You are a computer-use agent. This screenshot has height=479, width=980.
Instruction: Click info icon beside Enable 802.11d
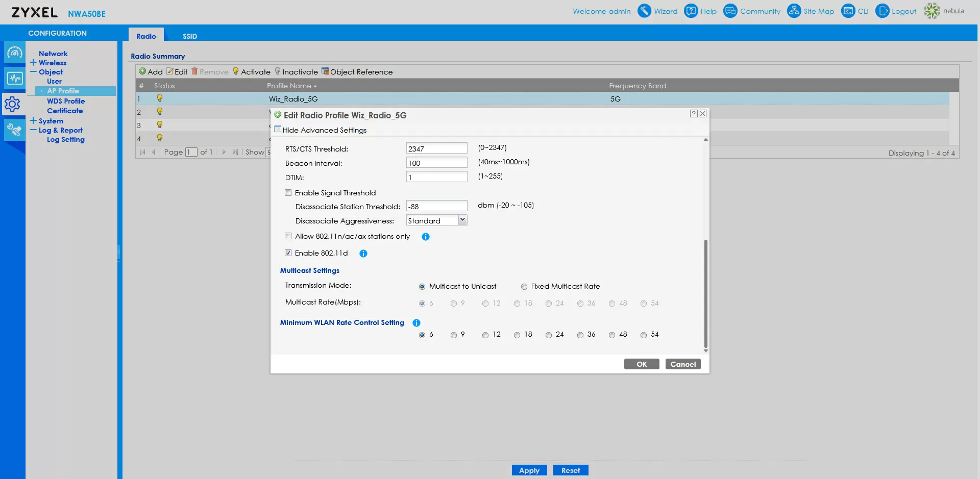pos(363,254)
